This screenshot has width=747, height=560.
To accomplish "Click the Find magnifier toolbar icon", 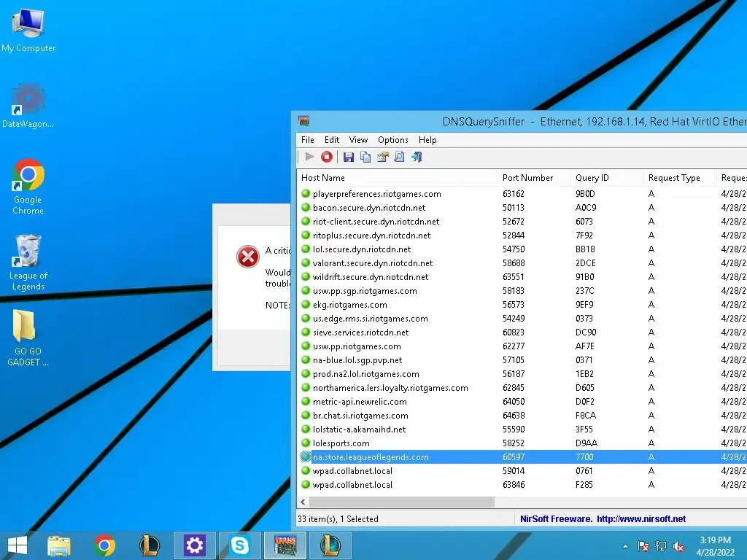I will coord(399,157).
